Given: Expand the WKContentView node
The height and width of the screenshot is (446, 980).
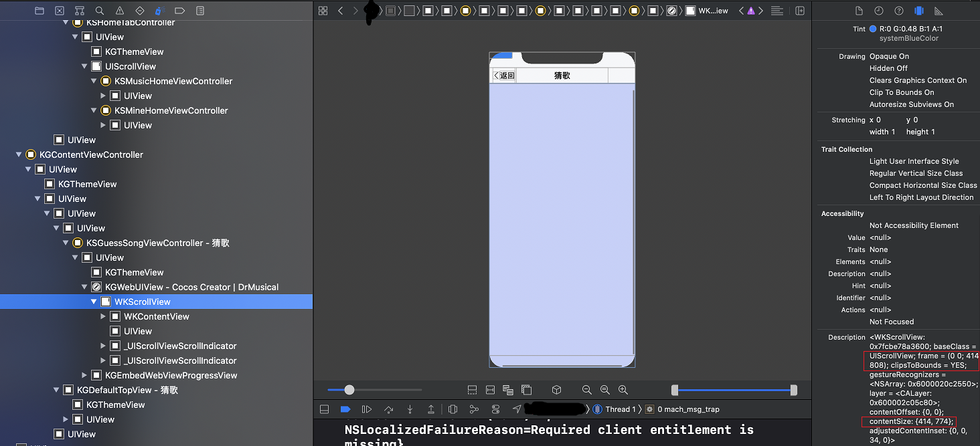Looking at the screenshot, I should 103,317.
